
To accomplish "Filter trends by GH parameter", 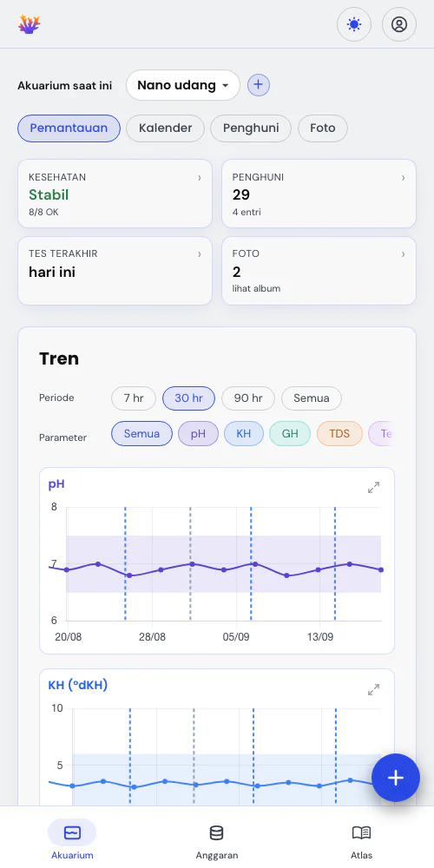I will pyautogui.click(x=290, y=433).
